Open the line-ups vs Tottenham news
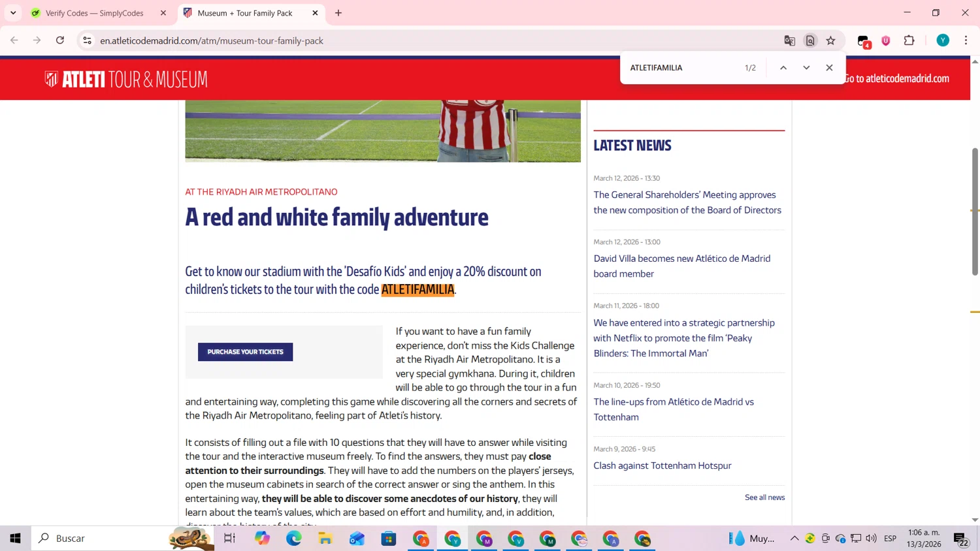Viewport: 980px width, 551px height. pyautogui.click(x=674, y=409)
